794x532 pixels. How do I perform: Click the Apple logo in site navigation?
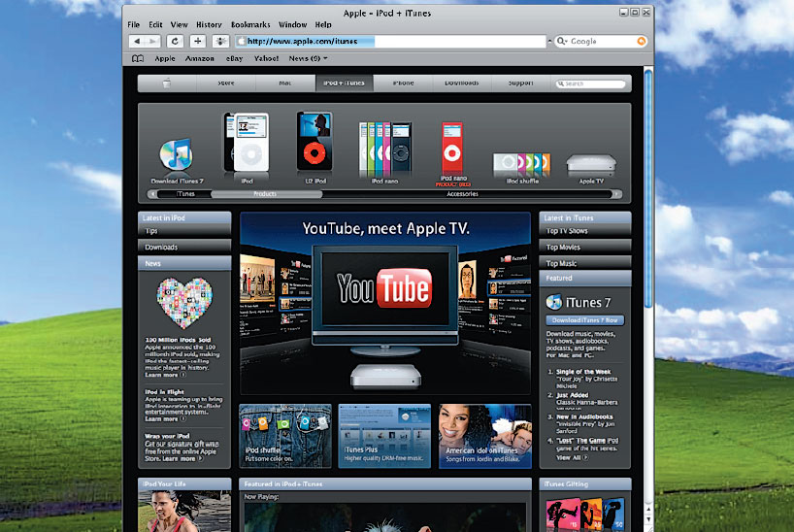167,83
